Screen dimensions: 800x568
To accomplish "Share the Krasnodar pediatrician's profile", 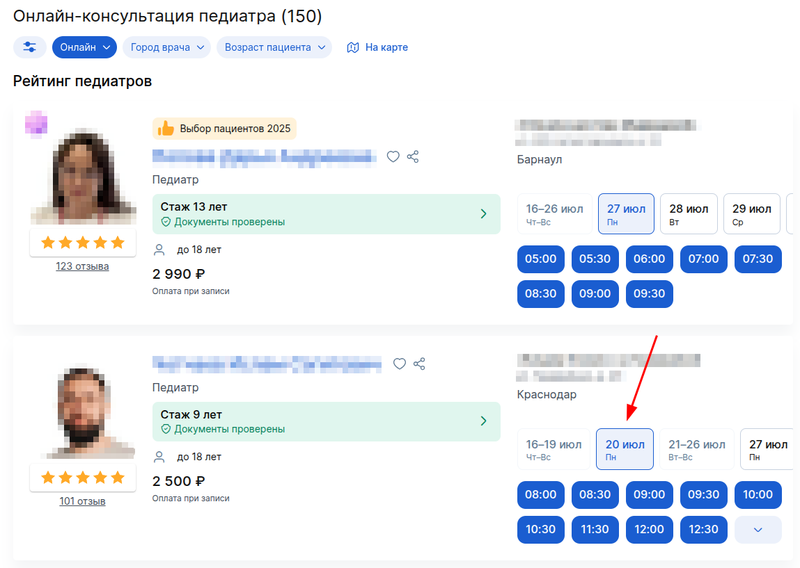I will [x=419, y=364].
